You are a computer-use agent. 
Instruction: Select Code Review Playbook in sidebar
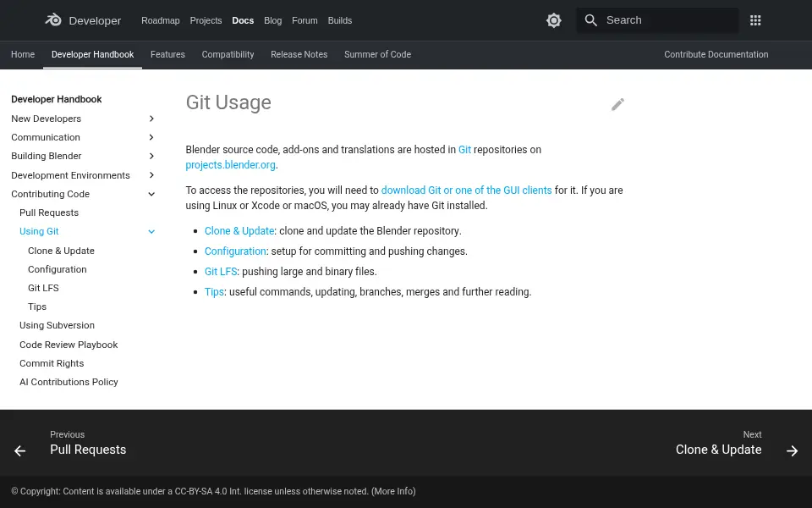coord(69,345)
